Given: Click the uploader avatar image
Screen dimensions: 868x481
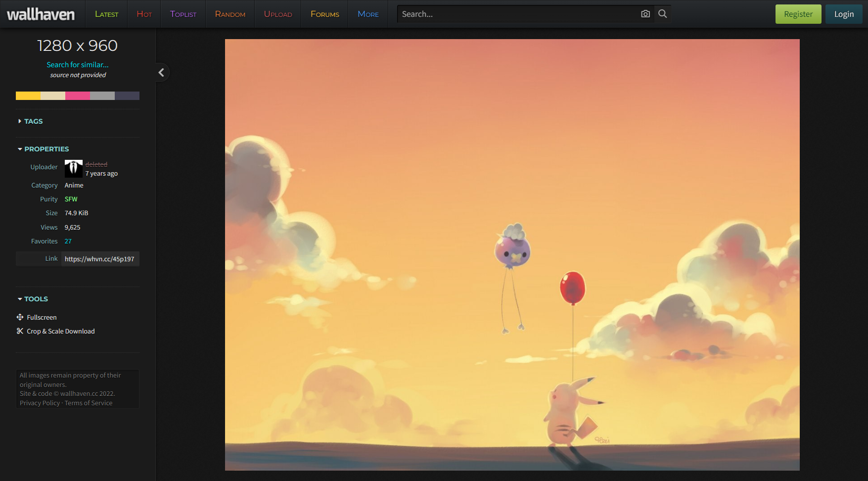Looking at the screenshot, I should point(74,169).
